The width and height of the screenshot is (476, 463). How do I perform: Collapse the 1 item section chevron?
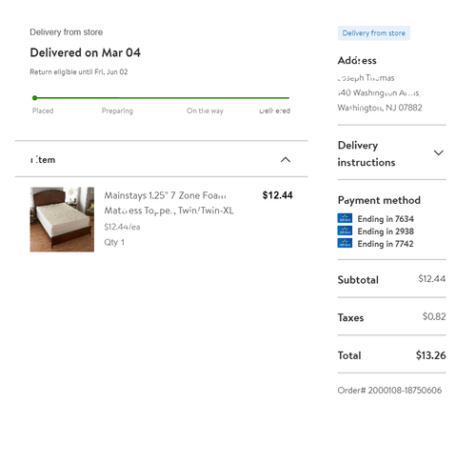pyautogui.click(x=286, y=159)
